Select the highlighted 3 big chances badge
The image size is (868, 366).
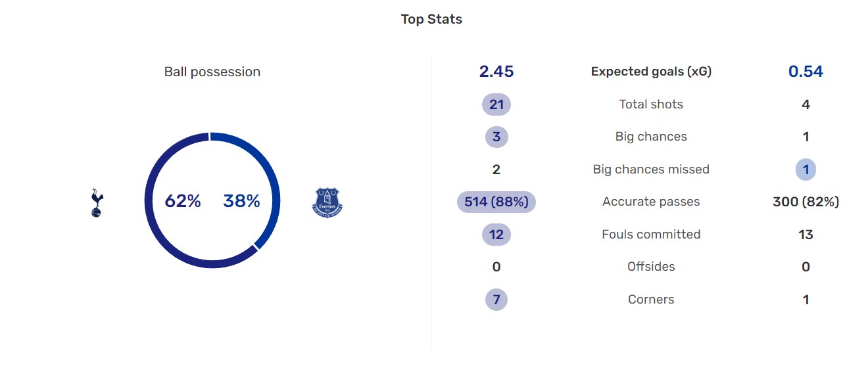coord(496,137)
